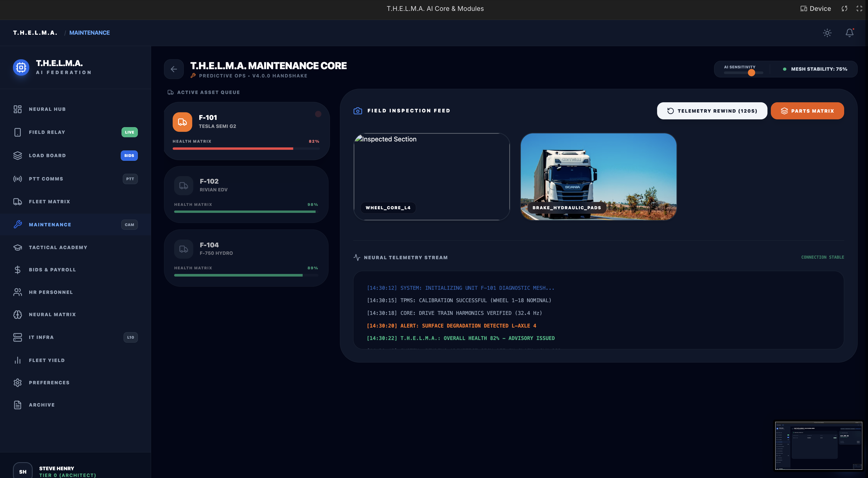Image resolution: width=868 pixels, height=478 pixels.
Task: Select the Fleet Matrix truck icon
Action: tap(18, 201)
